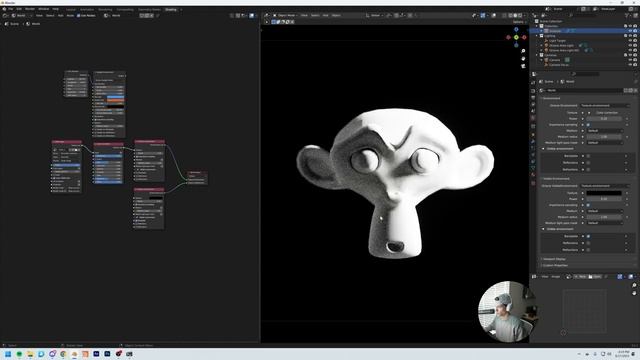The image size is (640, 360).
Task: Open Global Environment dropdown in World properties
Action: 605,105
